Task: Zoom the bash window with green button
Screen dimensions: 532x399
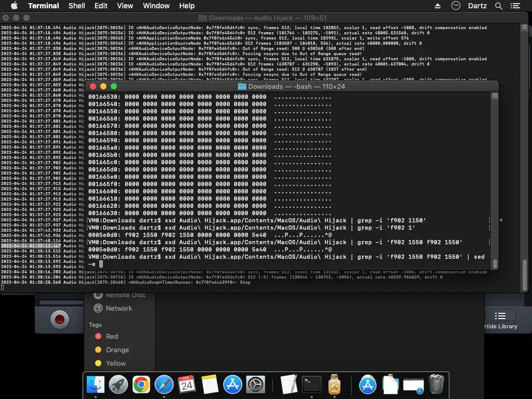Action: click(x=114, y=87)
